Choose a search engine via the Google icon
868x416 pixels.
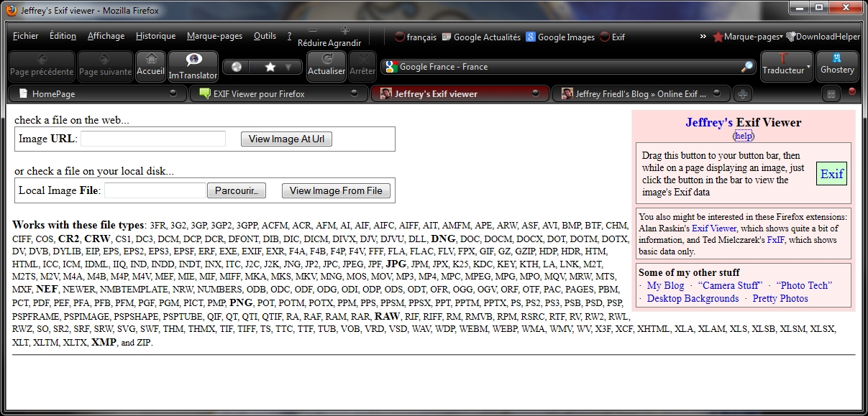tap(391, 67)
